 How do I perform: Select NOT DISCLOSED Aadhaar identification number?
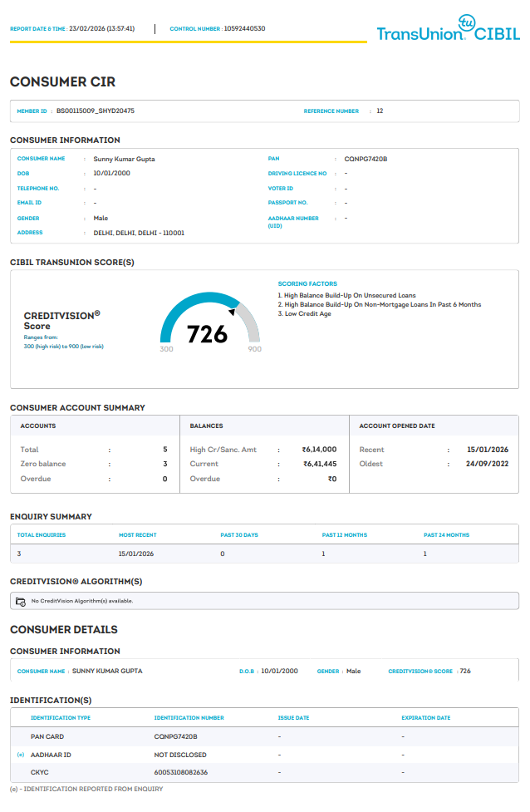click(x=180, y=755)
